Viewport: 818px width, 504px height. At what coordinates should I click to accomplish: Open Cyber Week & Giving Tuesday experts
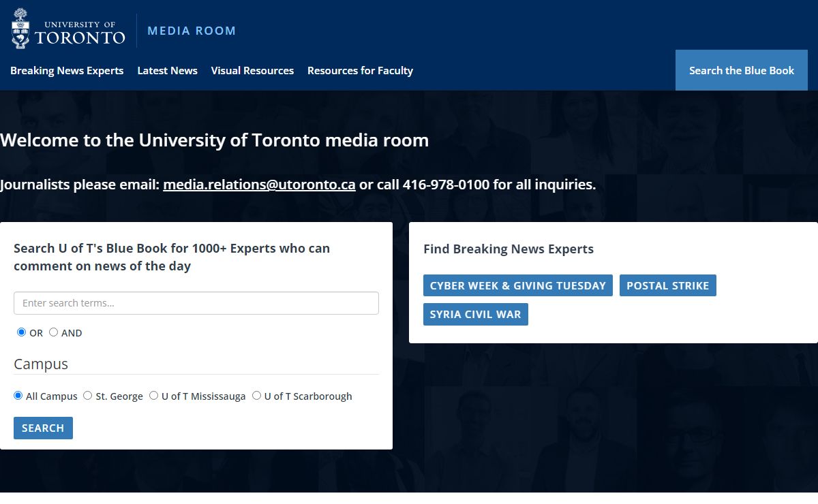pyautogui.click(x=518, y=285)
